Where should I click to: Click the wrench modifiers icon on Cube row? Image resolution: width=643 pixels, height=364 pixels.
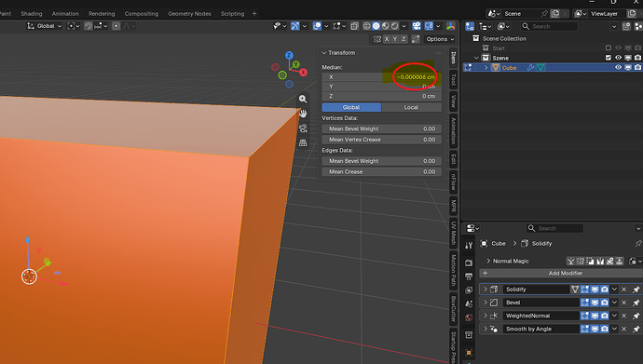(530, 68)
